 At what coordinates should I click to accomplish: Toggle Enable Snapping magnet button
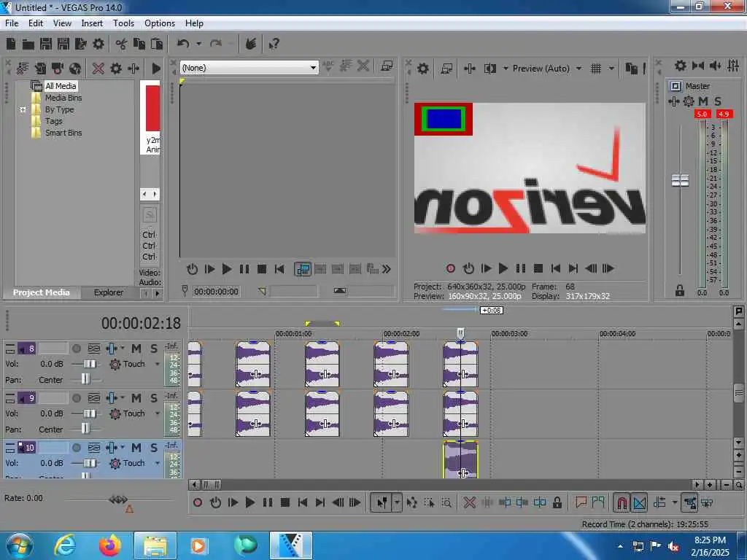coord(622,502)
